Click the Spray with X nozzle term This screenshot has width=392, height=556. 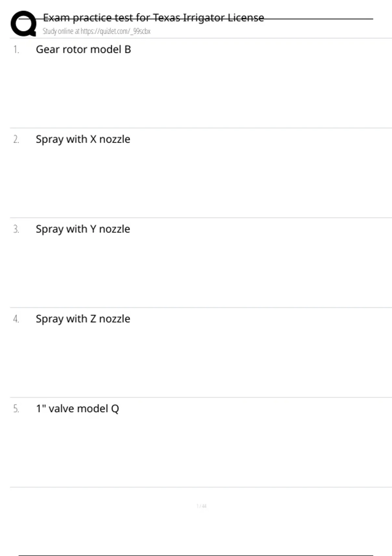83,139
